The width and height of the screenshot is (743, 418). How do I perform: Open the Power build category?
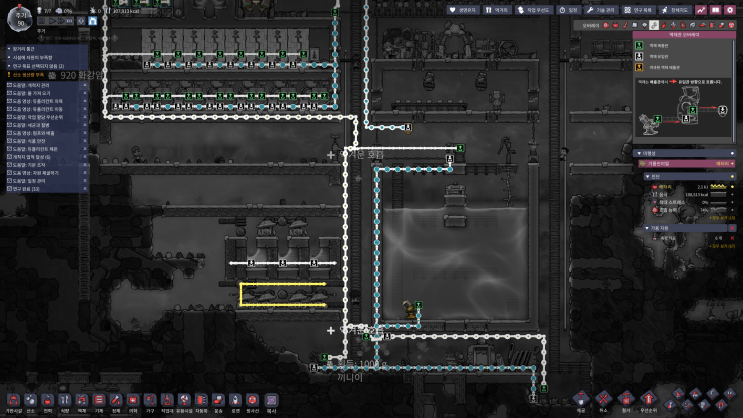(47, 401)
